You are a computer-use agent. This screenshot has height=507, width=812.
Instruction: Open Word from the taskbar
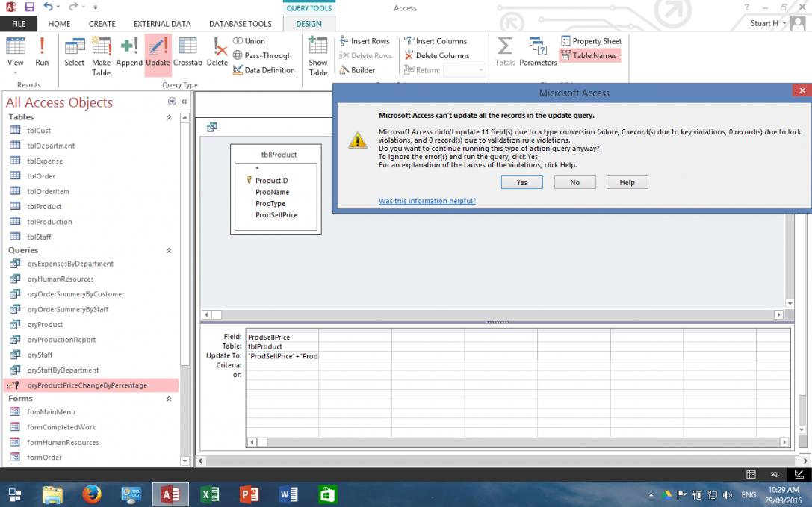[288, 494]
